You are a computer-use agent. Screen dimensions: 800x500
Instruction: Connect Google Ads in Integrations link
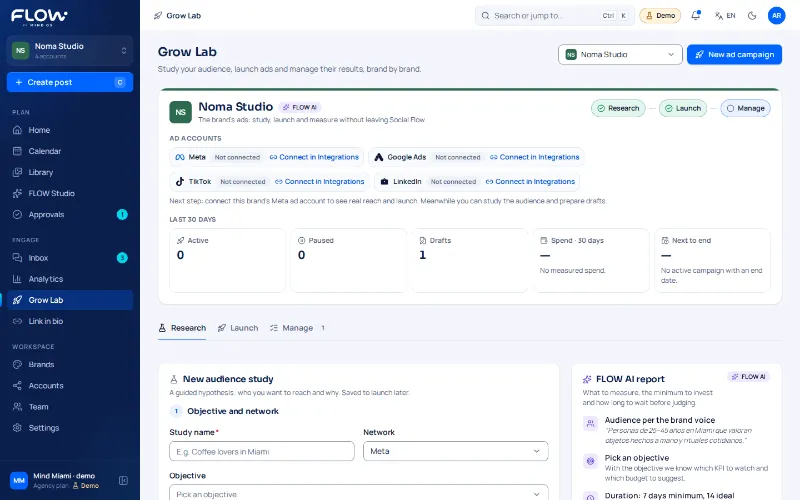point(535,157)
